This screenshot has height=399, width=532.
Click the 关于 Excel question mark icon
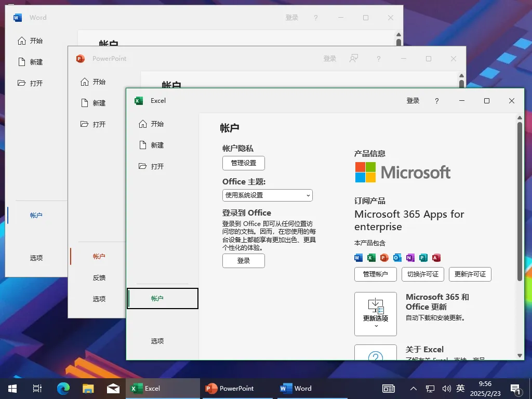click(375, 357)
